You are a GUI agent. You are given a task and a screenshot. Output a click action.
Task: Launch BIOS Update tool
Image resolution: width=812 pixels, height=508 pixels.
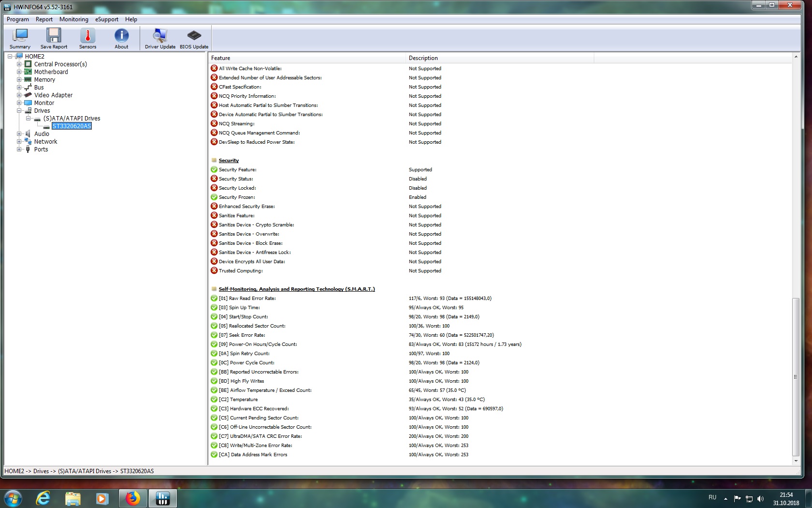tap(194, 38)
